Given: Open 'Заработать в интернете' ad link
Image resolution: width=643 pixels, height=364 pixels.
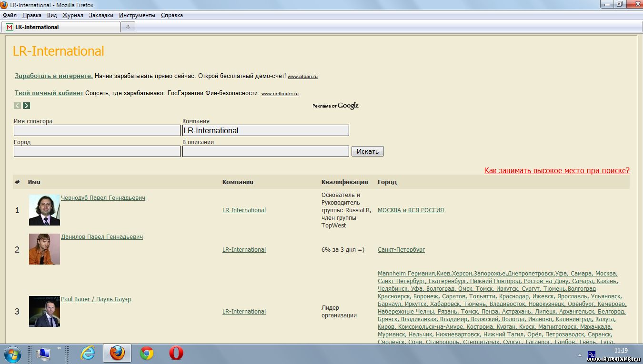Looking at the screenshot, I should coord(54,76).
